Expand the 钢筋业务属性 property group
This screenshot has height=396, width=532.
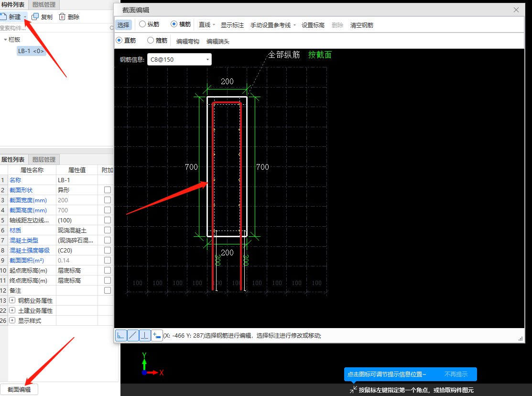(12, 301)
